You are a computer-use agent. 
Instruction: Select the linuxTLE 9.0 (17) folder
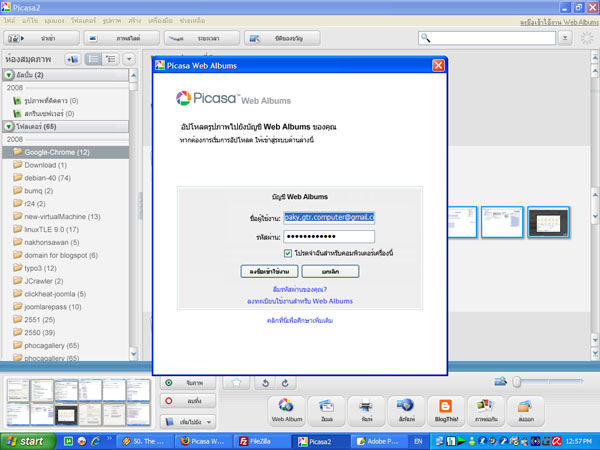(65, 230)
